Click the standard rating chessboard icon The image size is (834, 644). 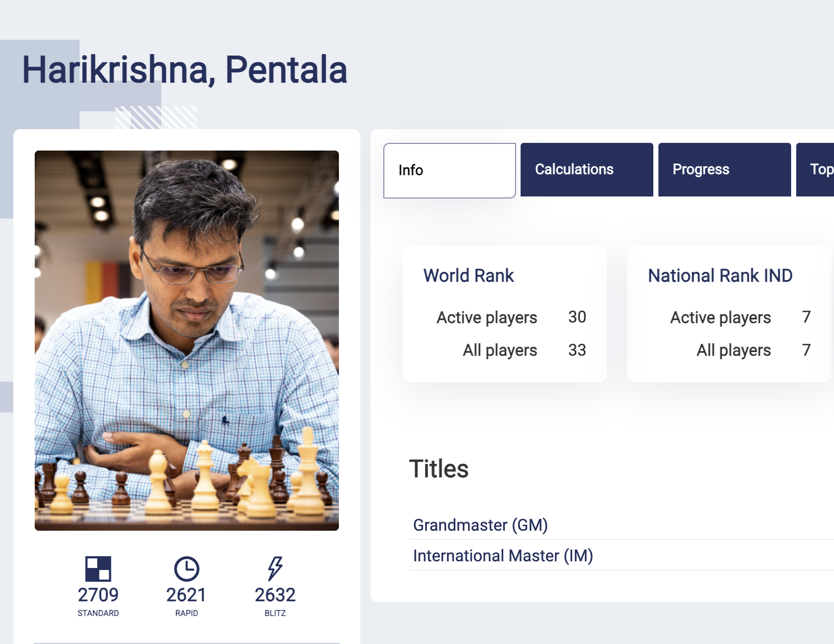[x=98, y=568]
